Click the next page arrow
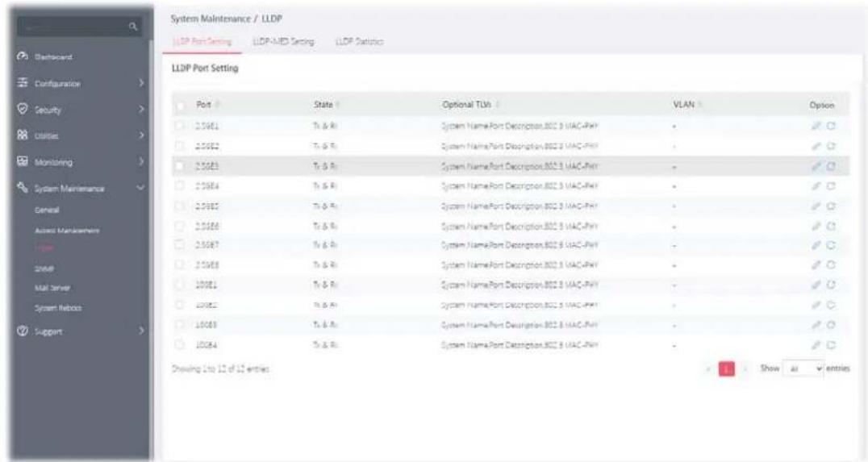The height and width of the screenshot is (462, 868). [745, 368]
